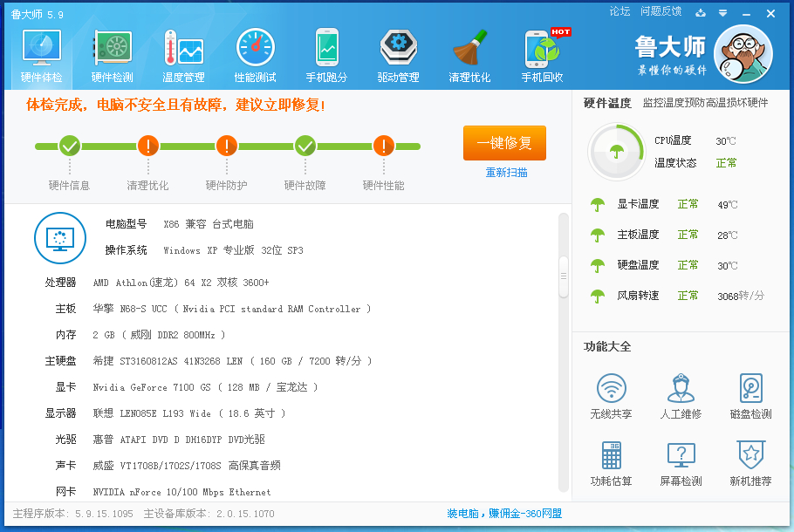Viewport: 794px width, 532px height.
Task: Open the 论坛 forum link
Action: (x=619, y=11)
